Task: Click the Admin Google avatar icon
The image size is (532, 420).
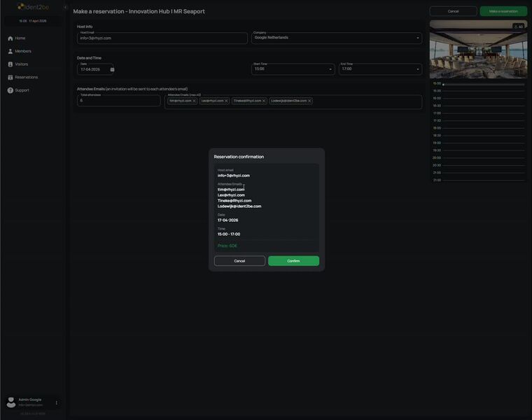Action: click(x=11, y=402)
